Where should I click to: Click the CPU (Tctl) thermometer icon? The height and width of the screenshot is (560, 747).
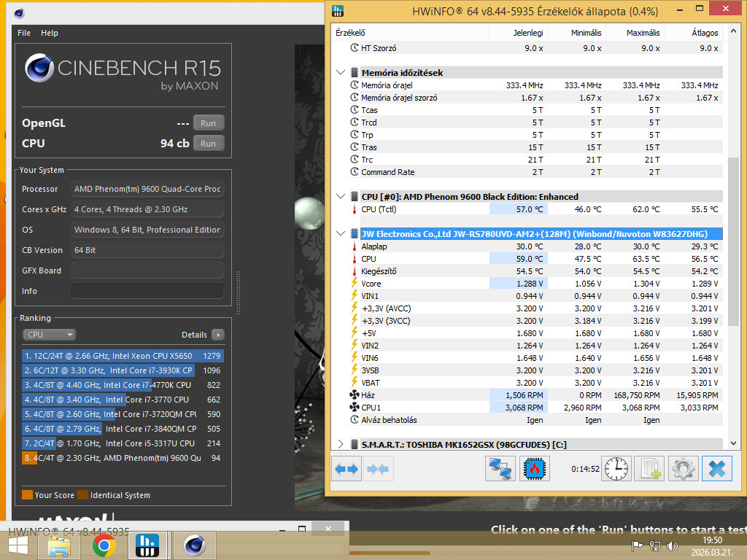pos(355,209)
